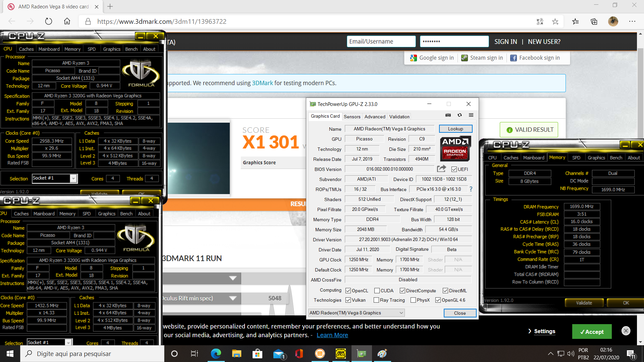Viewport: 644px width, 362px height.
Task: Toggle the OpenGL 4.6 checkbox
Action: tap(438, 300)
